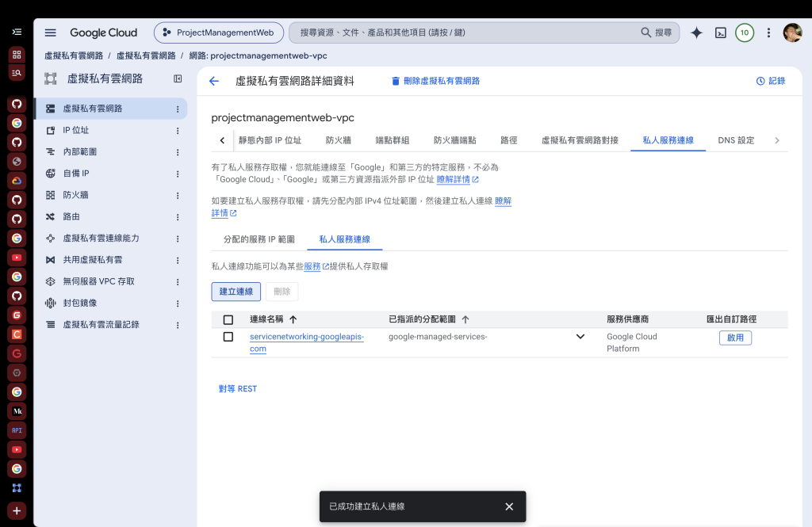Open IP 位址 in the left menu

pyautogui.click(x=75, y=131)
